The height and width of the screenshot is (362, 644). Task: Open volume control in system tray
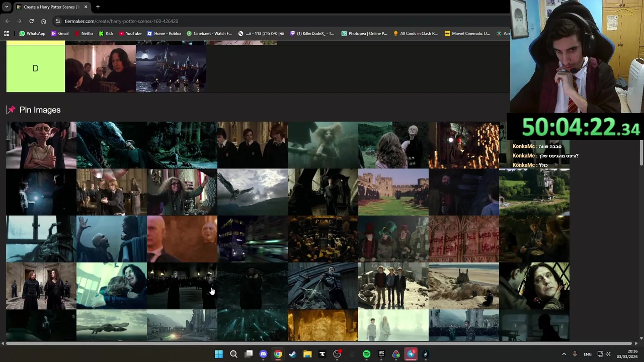pyautogui.click(x=608, y=354)
